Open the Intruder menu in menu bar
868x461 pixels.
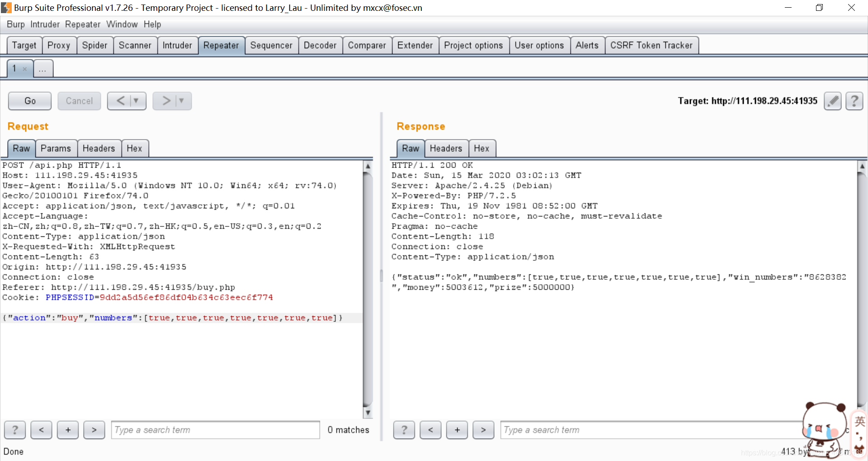click(45, 24)
